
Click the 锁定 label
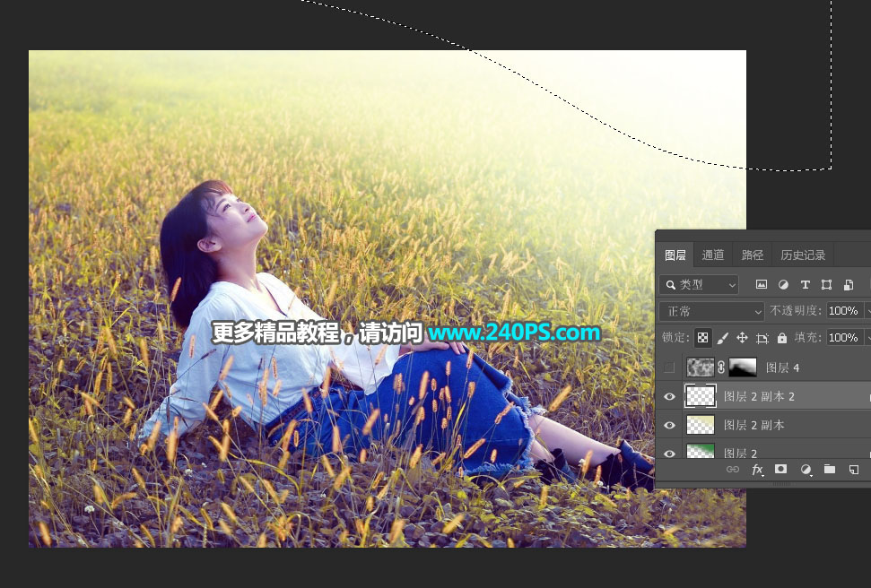(675, 338)
